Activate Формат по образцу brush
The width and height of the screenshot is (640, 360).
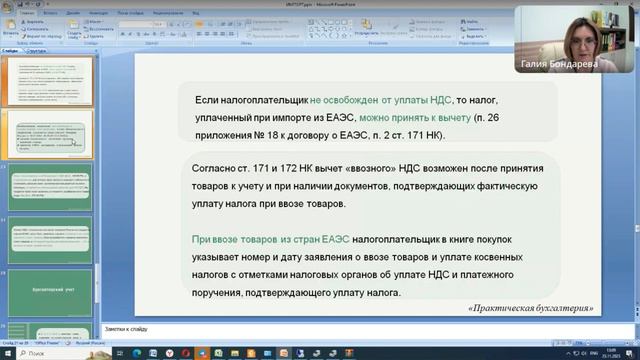41,36
